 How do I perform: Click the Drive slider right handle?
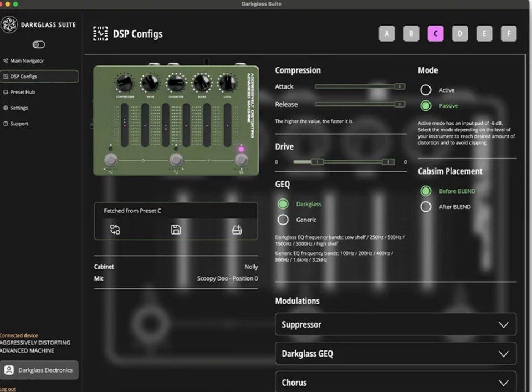click(388, 162)
